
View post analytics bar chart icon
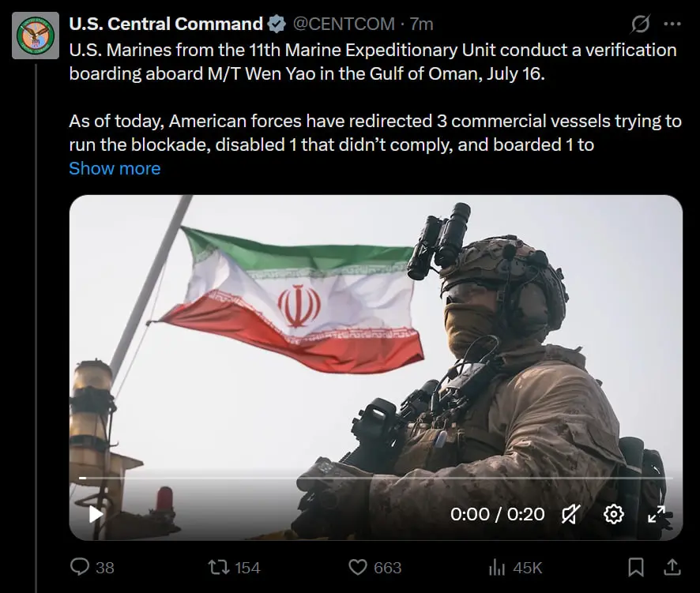click(496, 568)
